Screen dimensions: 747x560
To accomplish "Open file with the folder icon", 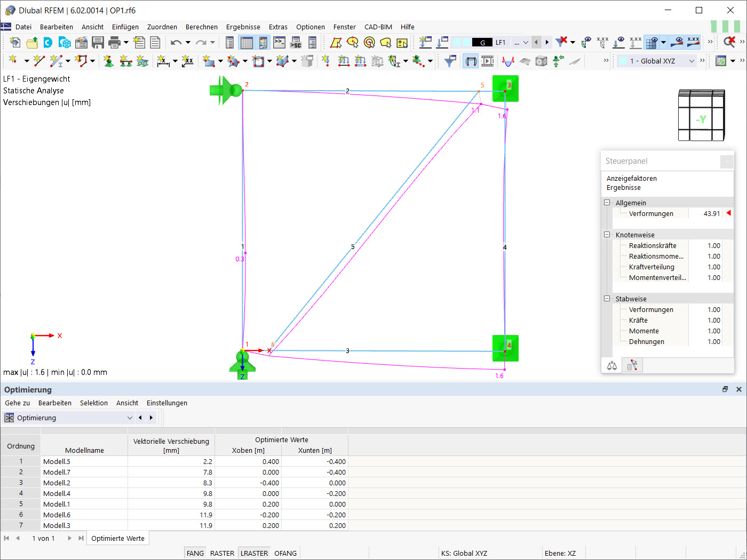I will (32, 43).
